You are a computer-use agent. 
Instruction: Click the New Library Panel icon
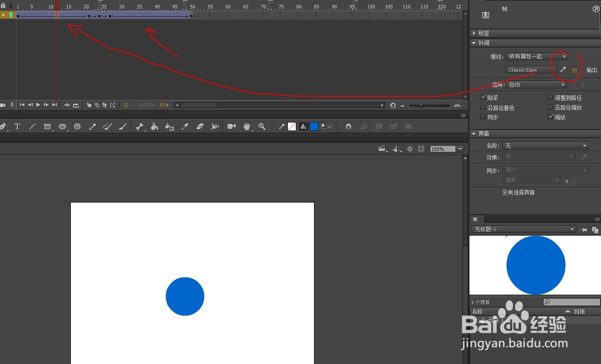(595, 230)
